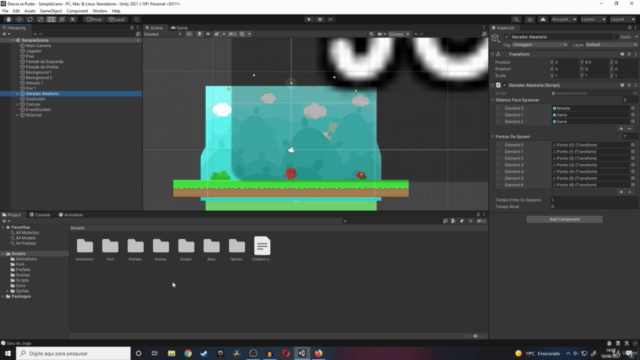Select the Transform tool in toolbar
This screenshot has width=640, height=360.
tap(62, 19)
